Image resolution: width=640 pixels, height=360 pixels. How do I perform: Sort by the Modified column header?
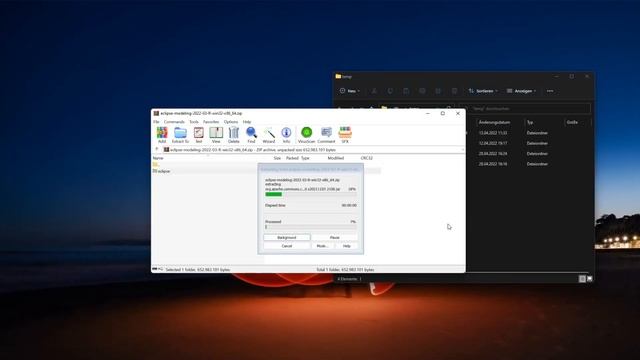336,158
